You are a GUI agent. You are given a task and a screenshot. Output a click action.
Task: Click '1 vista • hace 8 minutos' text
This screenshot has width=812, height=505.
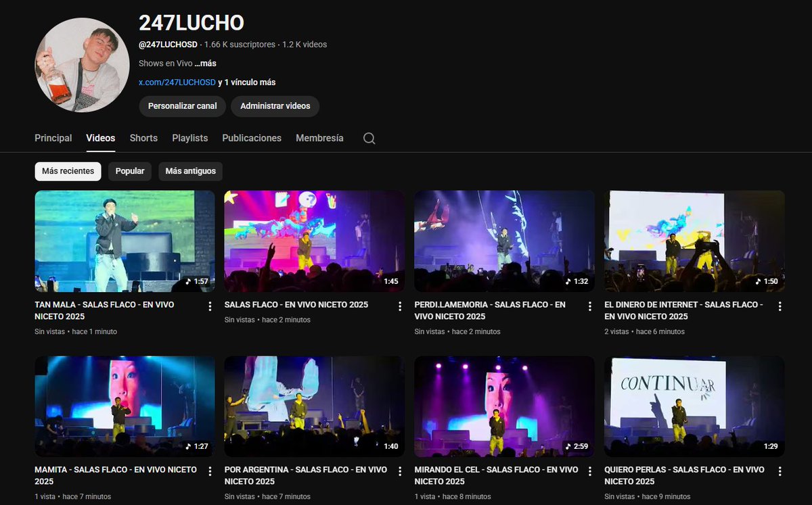click(453, 497)
